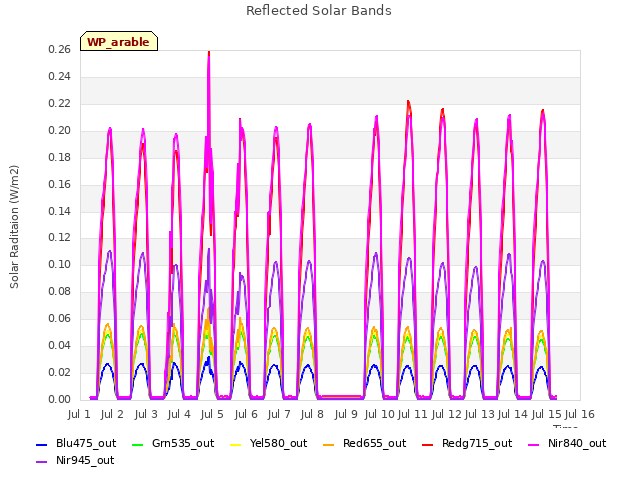Click the 0.26 y-axis tick label

pyautogui.click(x=60, y=50)
